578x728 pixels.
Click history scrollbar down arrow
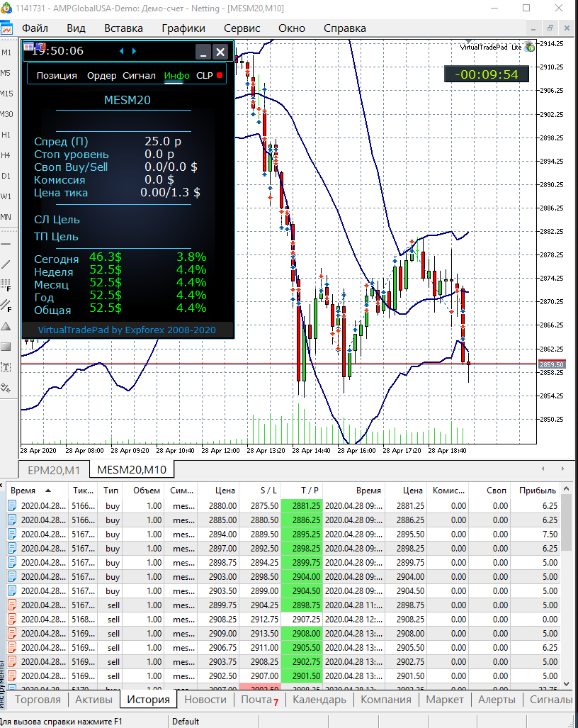566,684
